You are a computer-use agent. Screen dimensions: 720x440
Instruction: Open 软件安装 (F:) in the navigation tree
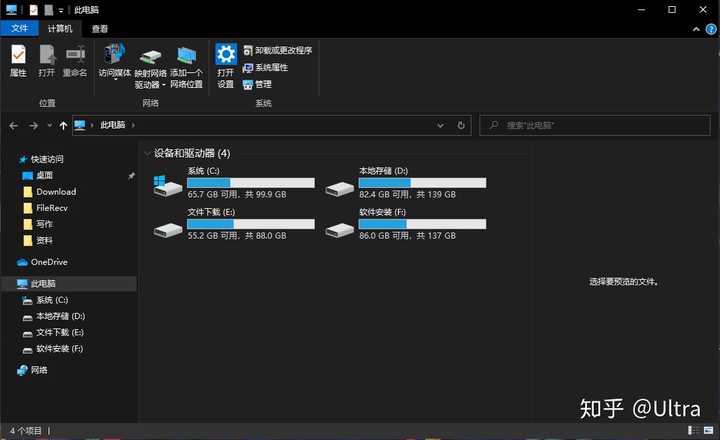coord(60,349)
